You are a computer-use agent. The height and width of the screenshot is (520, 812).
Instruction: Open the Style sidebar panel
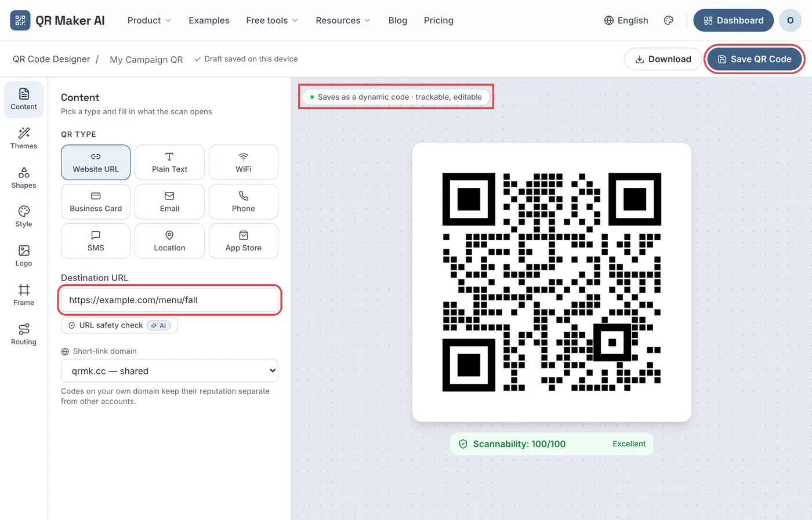(x=24, y=217)
